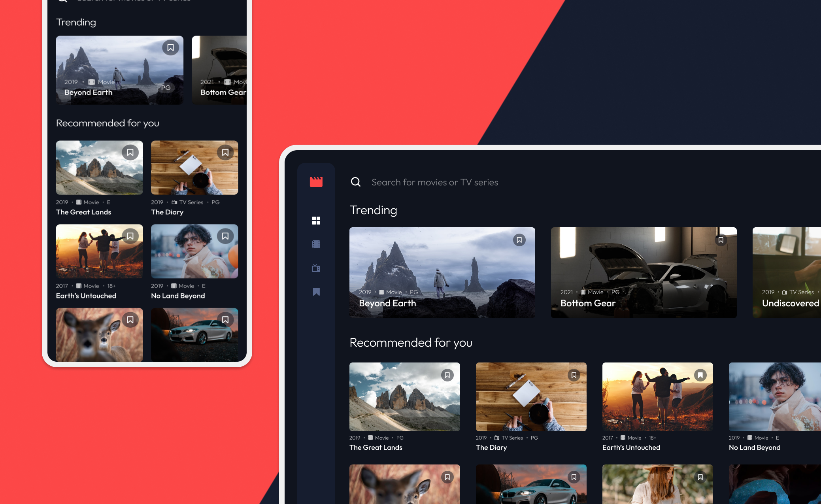Image resolution: width=821 pixels, height=504 pixels.
Task: Open the Movies film icon in sidebar
Action: 316,244
